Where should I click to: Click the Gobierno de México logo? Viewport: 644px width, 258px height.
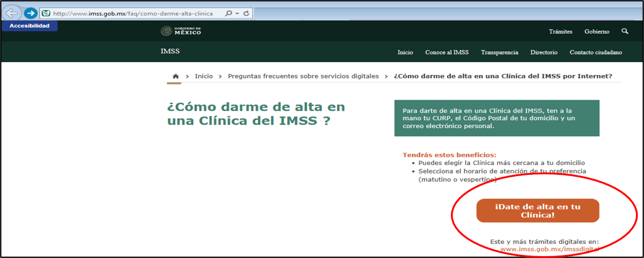pyautogui.click(x=181, y=31)
